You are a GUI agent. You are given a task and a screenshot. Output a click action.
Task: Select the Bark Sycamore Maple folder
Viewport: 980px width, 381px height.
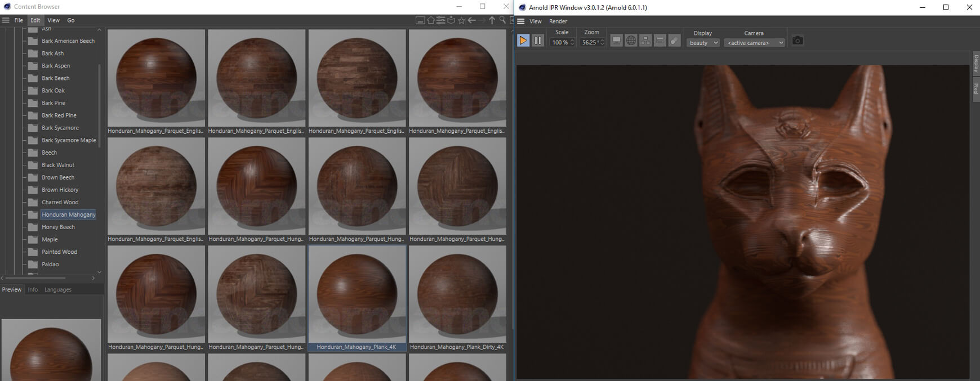[69, 140]
